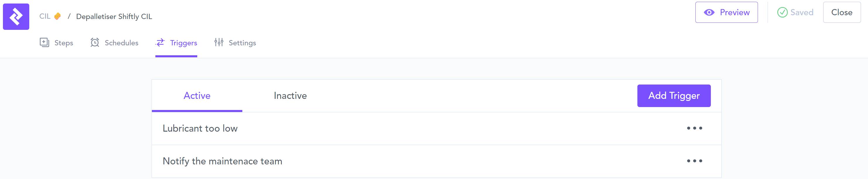Click the Schedules alarm clock icon
This screenshot has width=868, height=179.
pyautogui.click(x=95, y=42)
